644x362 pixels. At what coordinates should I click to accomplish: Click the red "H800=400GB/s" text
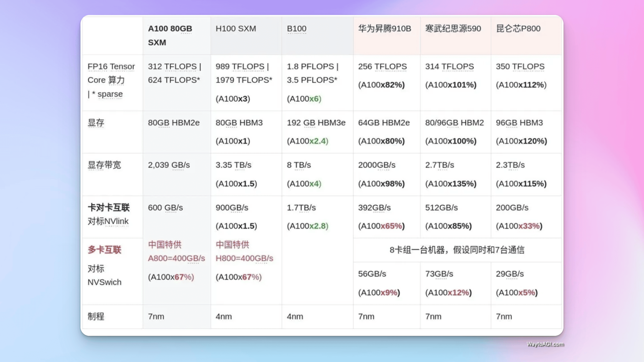point(244,258)
